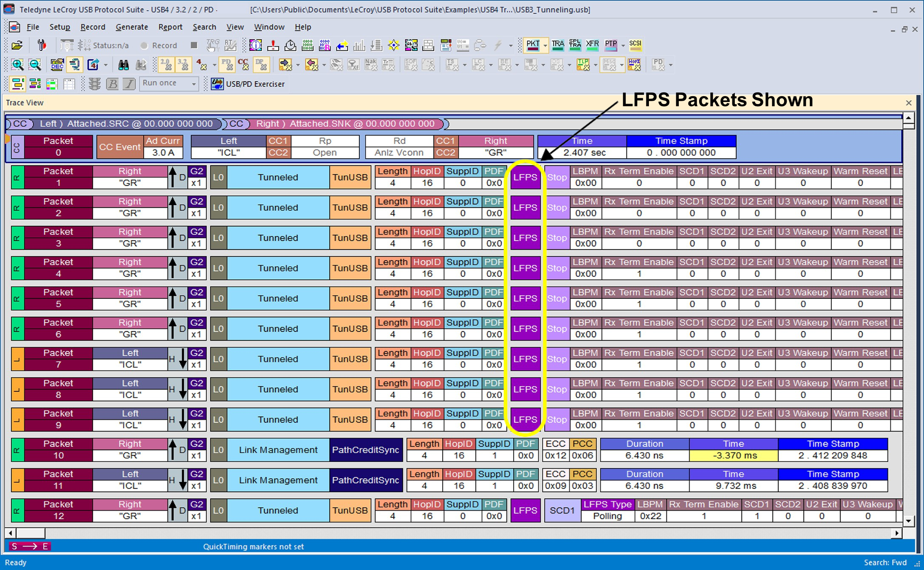Click the Open File folder icon
Image resolution: width=924 pixels, height=570 pixels.
[x=17, y=45]
